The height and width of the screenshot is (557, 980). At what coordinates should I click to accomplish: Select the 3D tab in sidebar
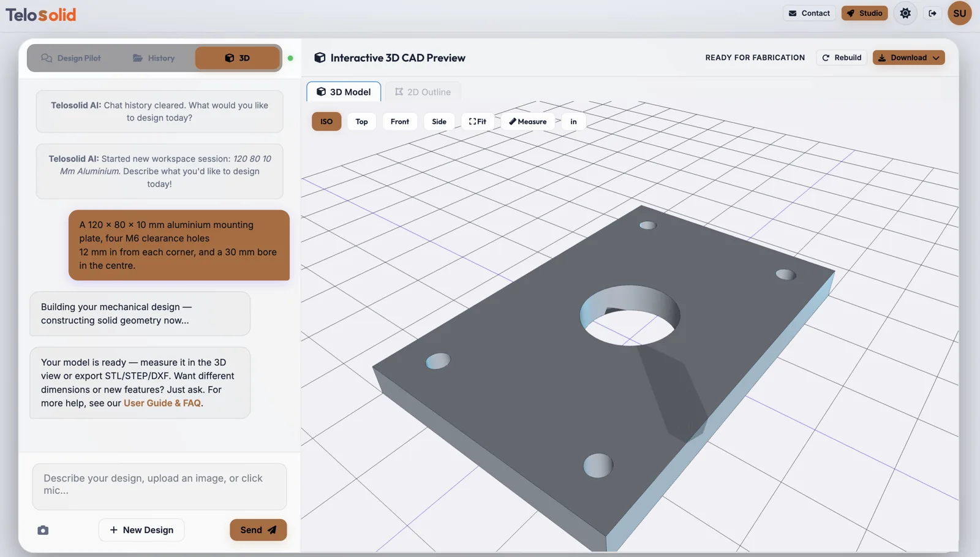(237, 58)
